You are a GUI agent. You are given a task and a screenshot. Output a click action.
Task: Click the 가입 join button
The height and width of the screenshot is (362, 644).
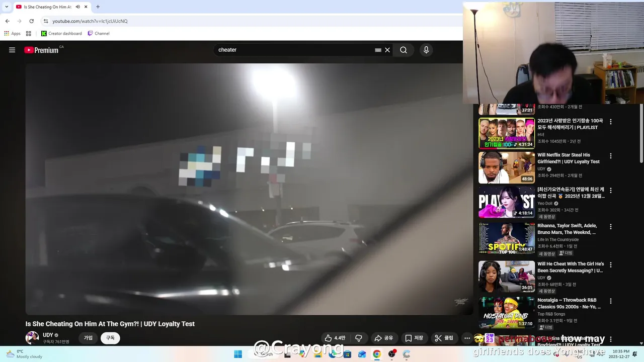tap(88, 338)
